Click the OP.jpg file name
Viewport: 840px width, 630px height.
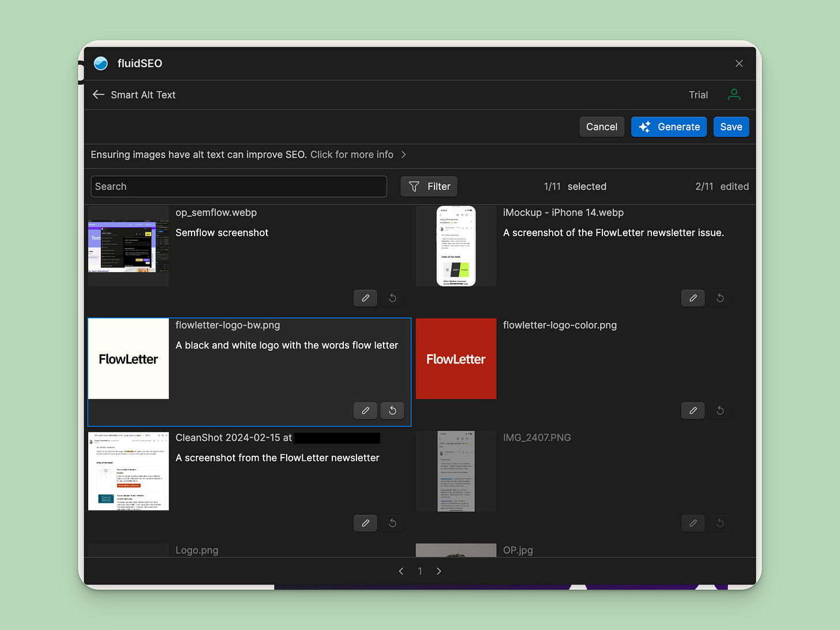pos(518,550)
